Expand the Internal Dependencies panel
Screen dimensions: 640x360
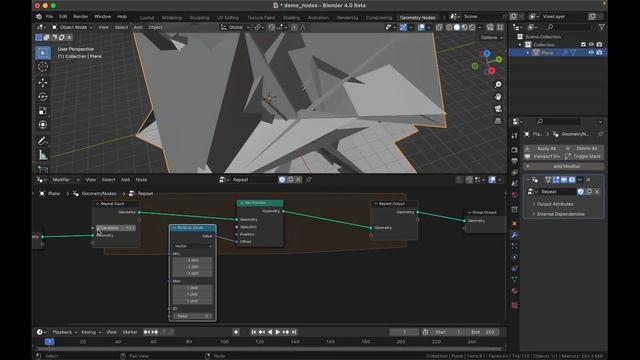[x=560, y=214]
